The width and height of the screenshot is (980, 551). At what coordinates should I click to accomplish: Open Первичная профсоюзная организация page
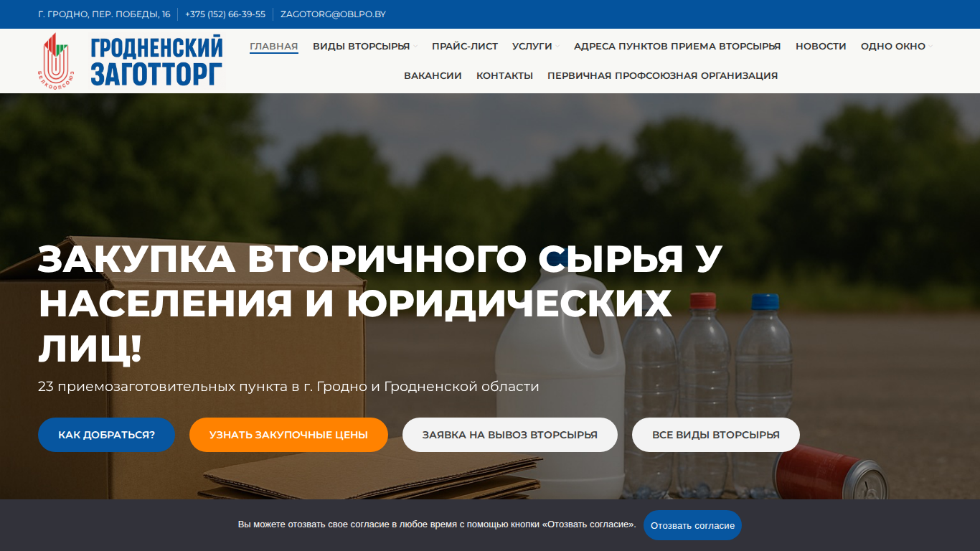click(662, 75)
